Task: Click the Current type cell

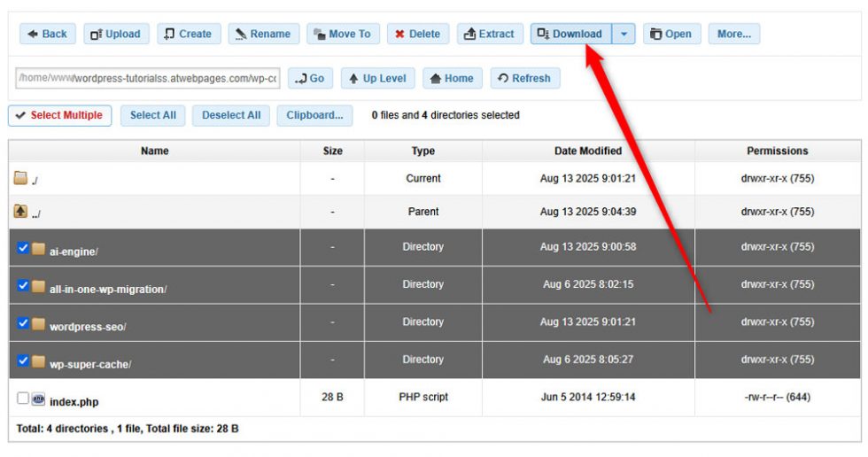Action: pos(423,178)
